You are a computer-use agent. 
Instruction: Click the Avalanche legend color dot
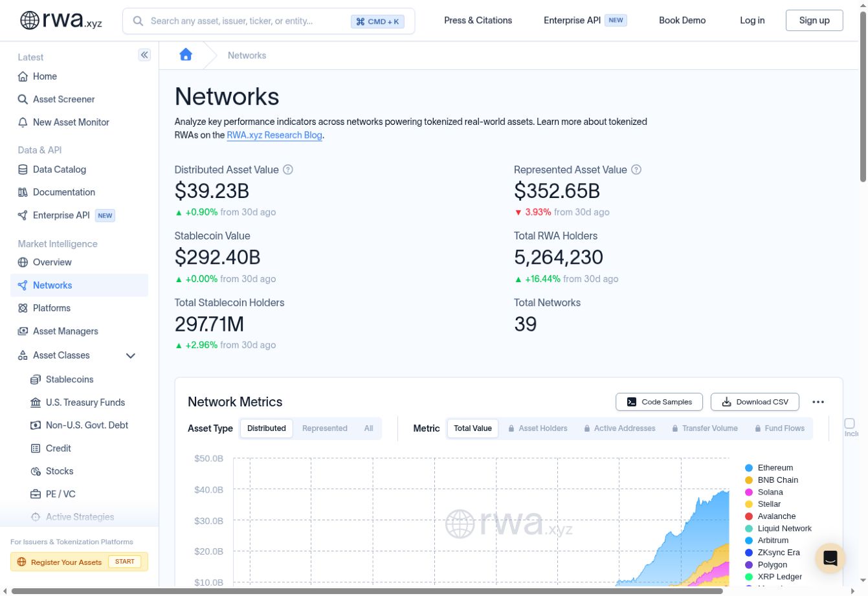point(749,516)
